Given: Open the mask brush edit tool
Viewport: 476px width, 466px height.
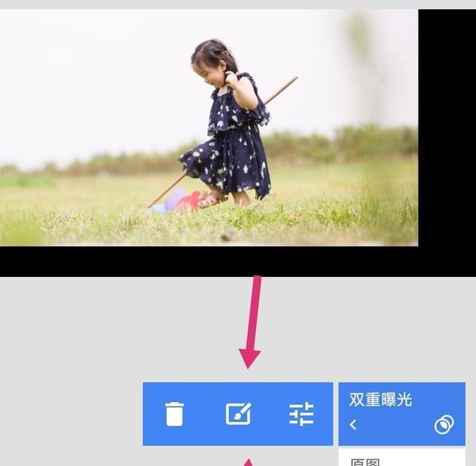Looking at the screenshot, I should point(238,414).
